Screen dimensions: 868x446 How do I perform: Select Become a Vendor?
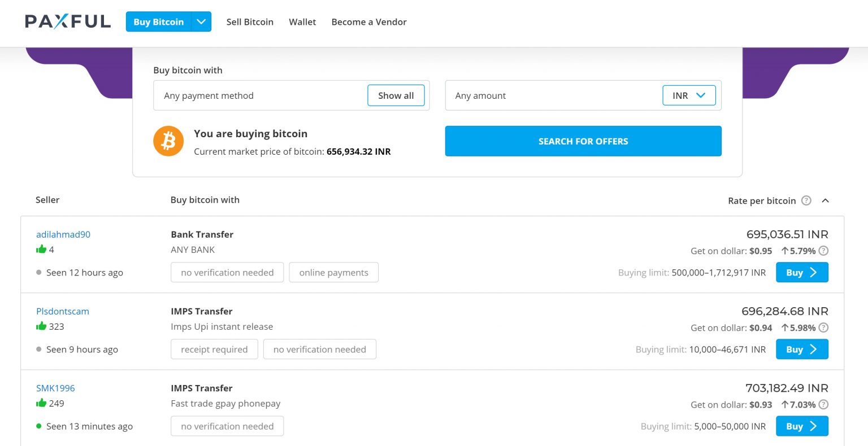pos(369,21)
